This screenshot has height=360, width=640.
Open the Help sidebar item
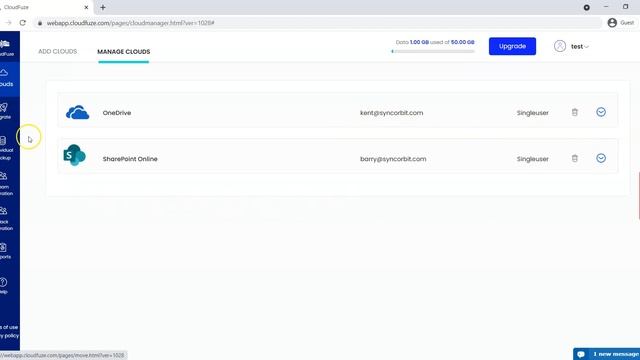coord(4,285)
